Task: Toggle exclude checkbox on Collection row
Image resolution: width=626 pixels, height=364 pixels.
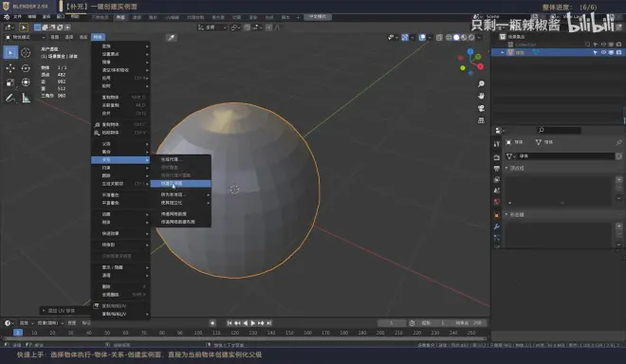Action: pos(588,45)
